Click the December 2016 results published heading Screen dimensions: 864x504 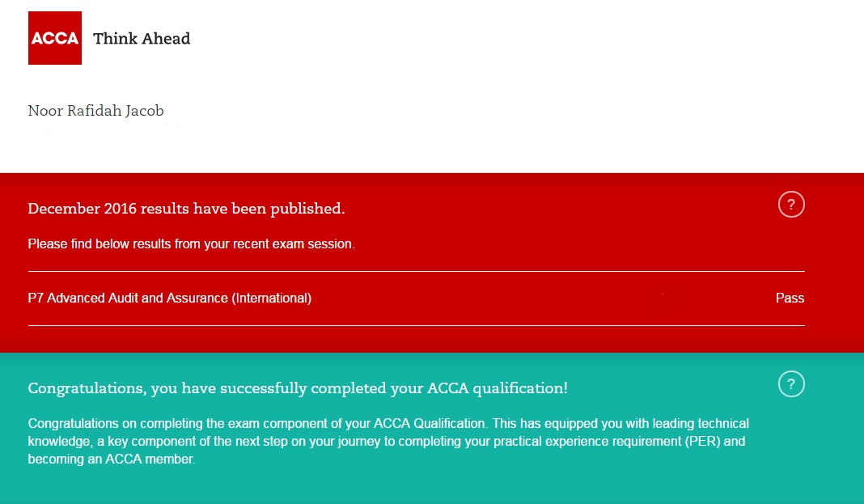[186, 209]
